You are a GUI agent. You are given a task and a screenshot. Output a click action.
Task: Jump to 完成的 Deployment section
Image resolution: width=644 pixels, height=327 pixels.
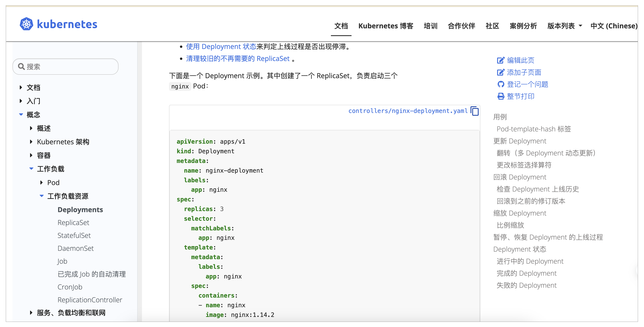(526, 273)
